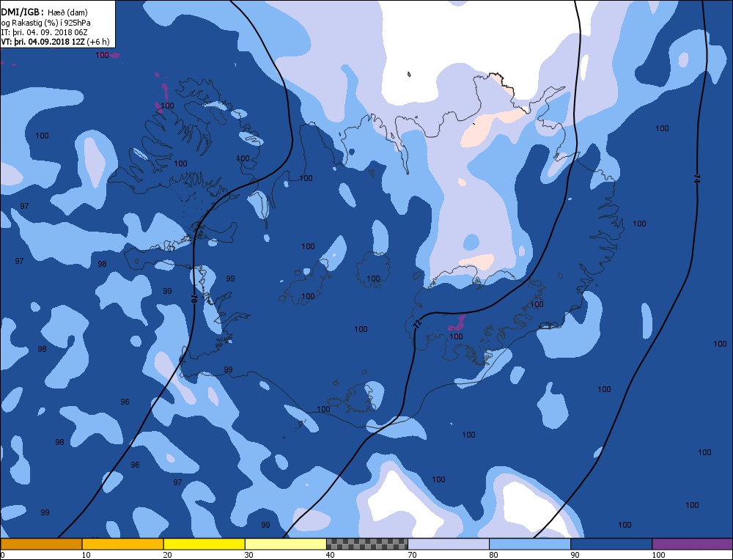Pick the lavender 70–80 legend swatch
The height and width of the screenshot is (560, 733).
(x=449, y=544)
